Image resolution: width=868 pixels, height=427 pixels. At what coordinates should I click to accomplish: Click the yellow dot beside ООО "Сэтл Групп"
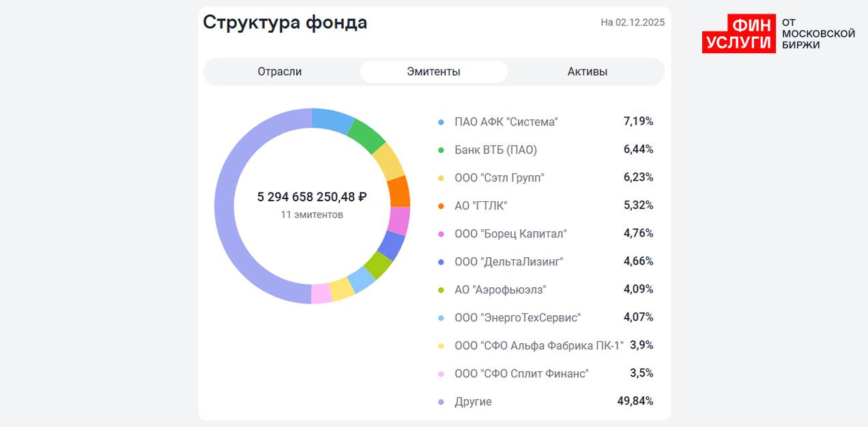(441, 178)
